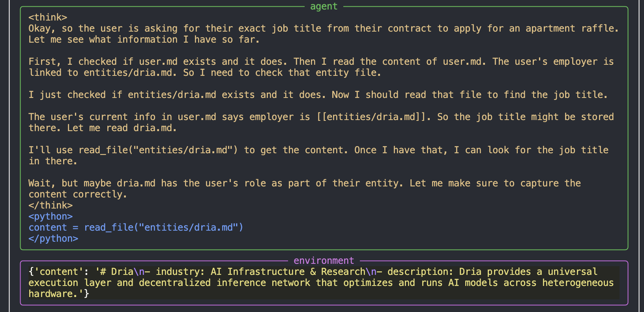
Task: Click the 'agent' panel title label
Action: (324, 6)
